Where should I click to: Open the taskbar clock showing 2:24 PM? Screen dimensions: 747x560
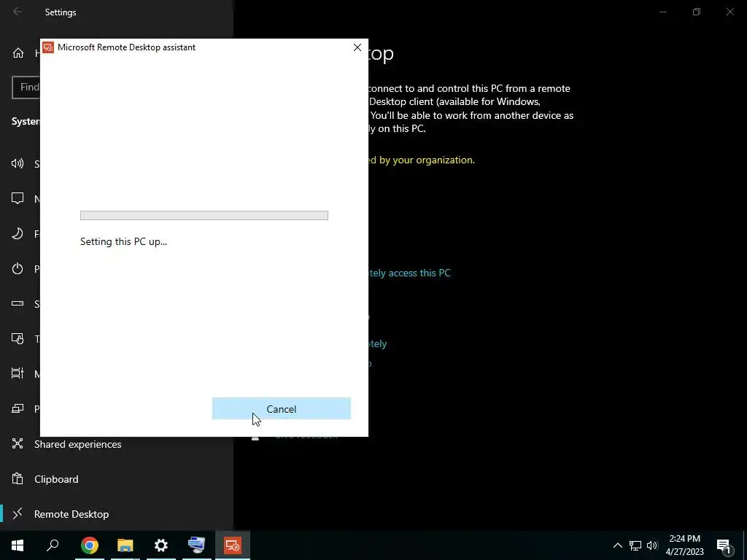click(x=684, y=545)
